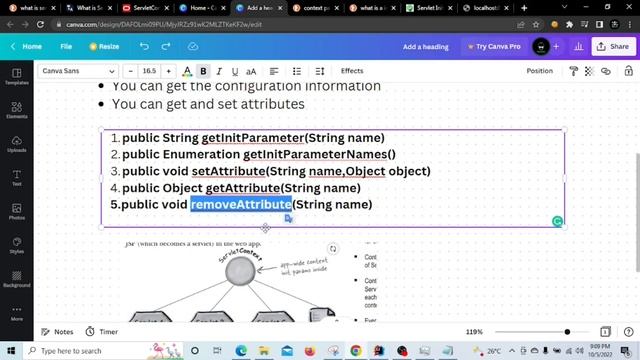Open the Uploads panel in sidebar
Viewport: 640px width, 360px height.
pyautogui.click(x=17, y=144)
